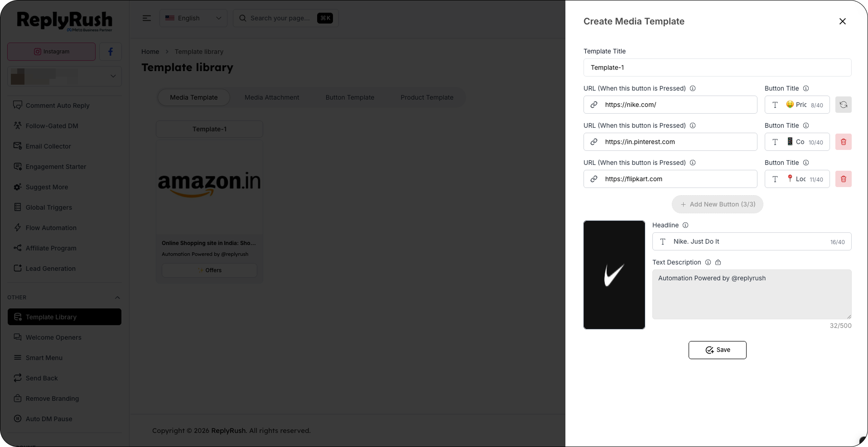
Task: Click the Nike swoosh image thumbnail
Action: [x=614, y=275]
